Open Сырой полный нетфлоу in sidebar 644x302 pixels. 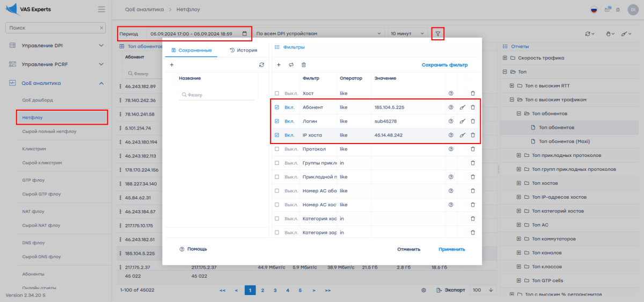(49, 131)
